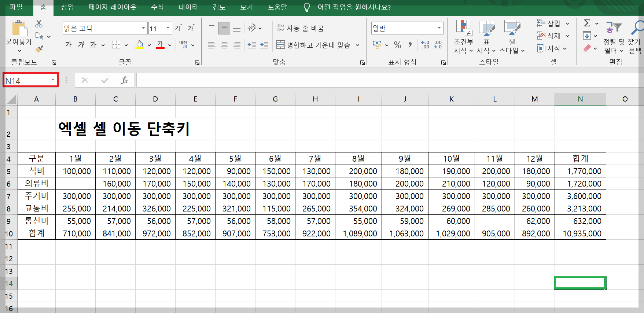Click the Select All corner triangle
This screenshot has width=644, height=313.
pyautogui.click(x=11, y=99)
